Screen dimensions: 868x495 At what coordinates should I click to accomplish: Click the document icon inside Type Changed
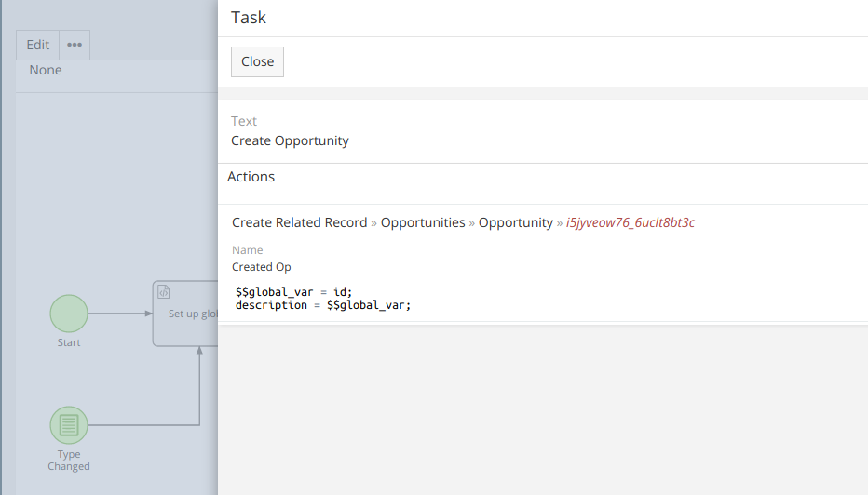point(69,425)
